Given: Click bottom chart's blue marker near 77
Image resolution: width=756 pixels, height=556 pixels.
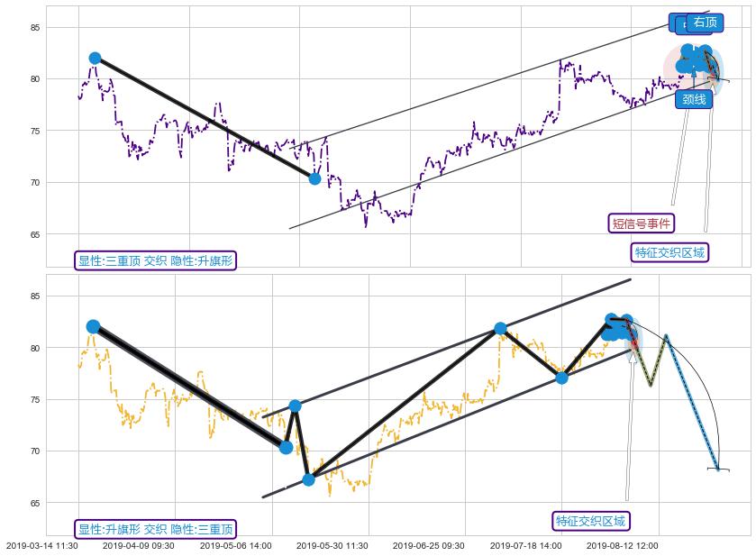Looking at the screenshot, I should tap(561, 378).
